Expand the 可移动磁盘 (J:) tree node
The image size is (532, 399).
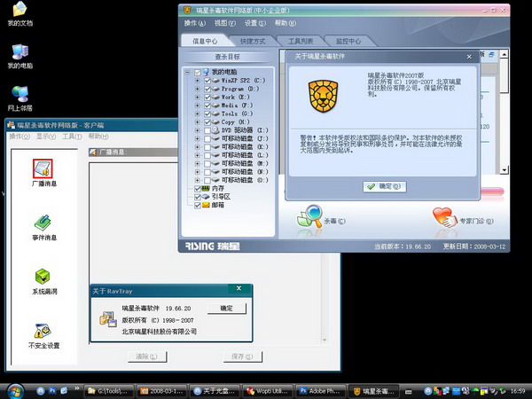coord(197,139)
